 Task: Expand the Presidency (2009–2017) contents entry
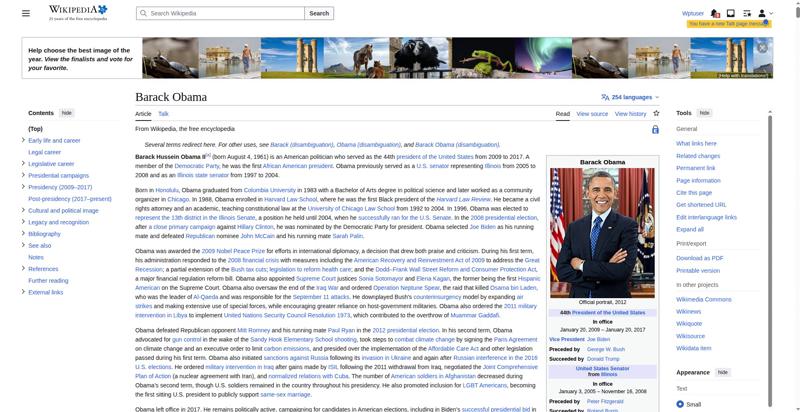point(23,187)
